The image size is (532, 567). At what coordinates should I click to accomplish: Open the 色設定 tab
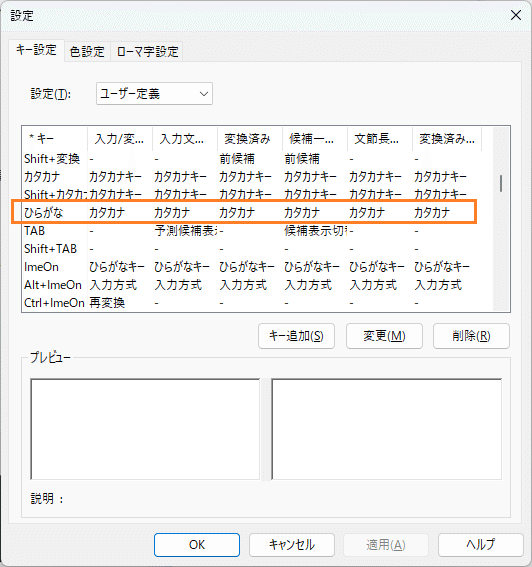[87, 52]
